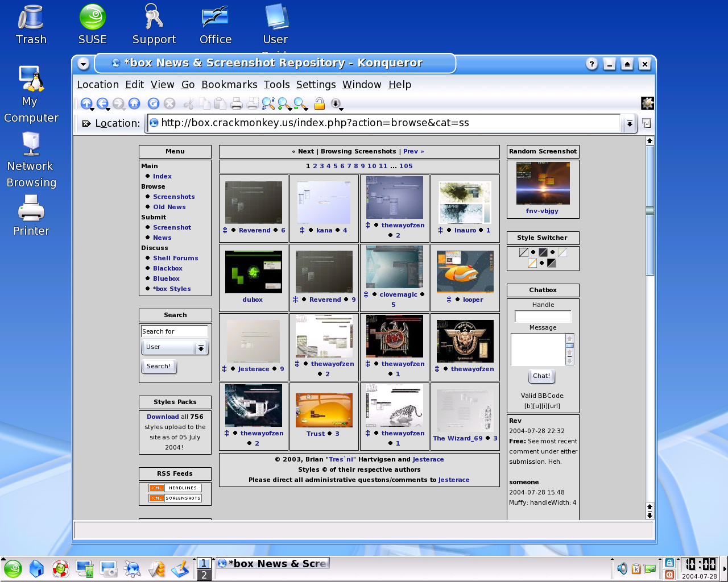Open home folder from the panel
The image size is (728, 582).
pyautogui.click(x=36, y=568)
